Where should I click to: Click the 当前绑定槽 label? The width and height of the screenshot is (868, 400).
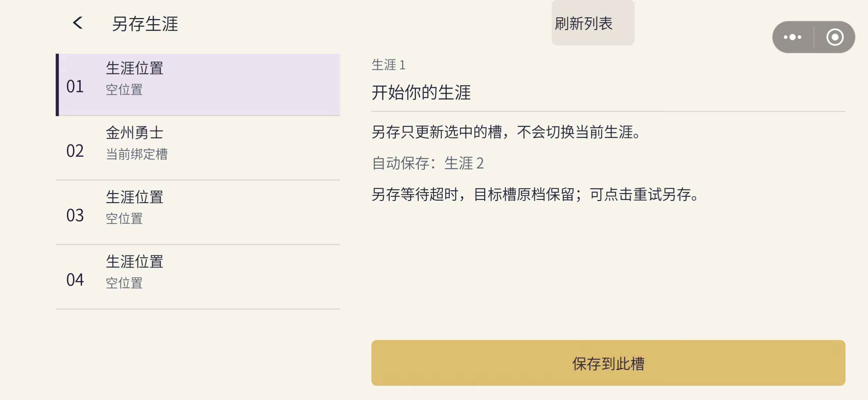pos(137,154)
